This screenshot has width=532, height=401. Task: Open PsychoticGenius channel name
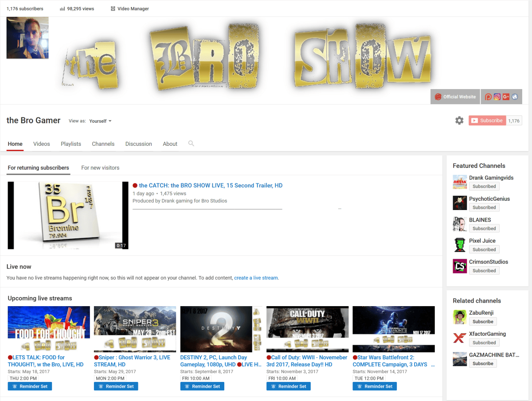coord(489,199)
